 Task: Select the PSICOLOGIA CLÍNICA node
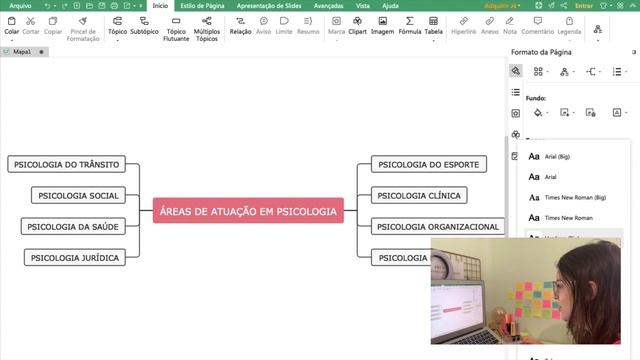[x=419, y=196]
